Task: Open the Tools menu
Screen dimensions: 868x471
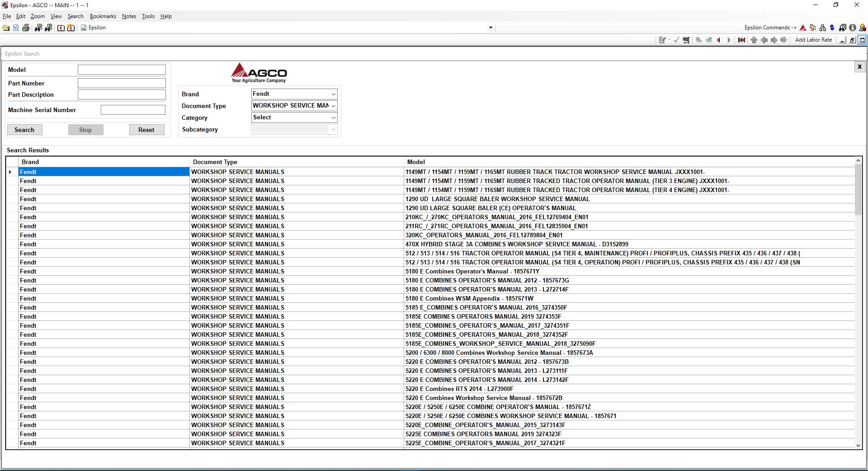Action: [148, 16]
